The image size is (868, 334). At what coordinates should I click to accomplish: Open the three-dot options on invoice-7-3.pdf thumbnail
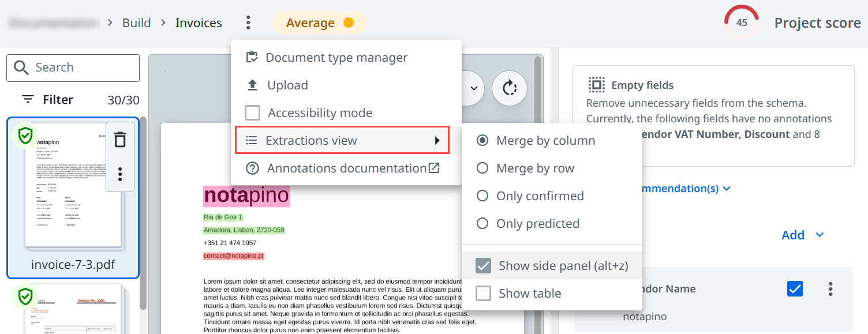click(120, 174)
